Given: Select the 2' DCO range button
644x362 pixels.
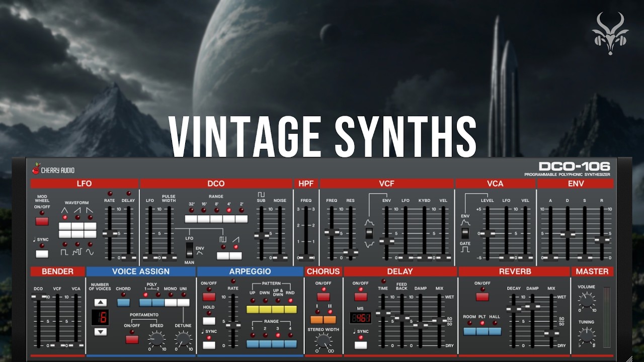Looking at the screenshot, I should point(242,219).
